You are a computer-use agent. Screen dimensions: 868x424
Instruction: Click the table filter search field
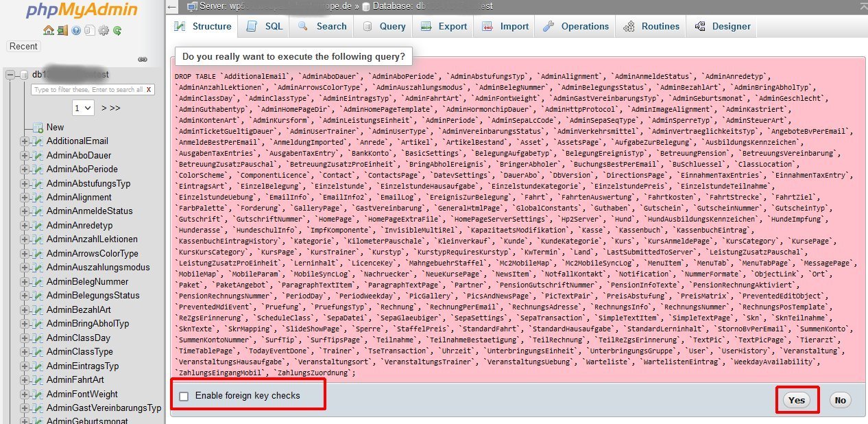[87, 90]
